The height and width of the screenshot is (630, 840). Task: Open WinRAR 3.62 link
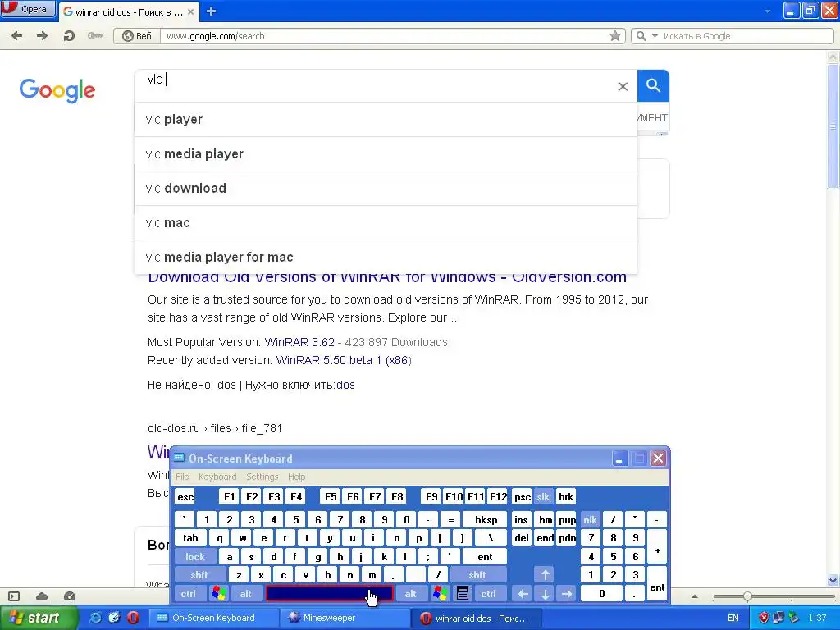[299, 342]
